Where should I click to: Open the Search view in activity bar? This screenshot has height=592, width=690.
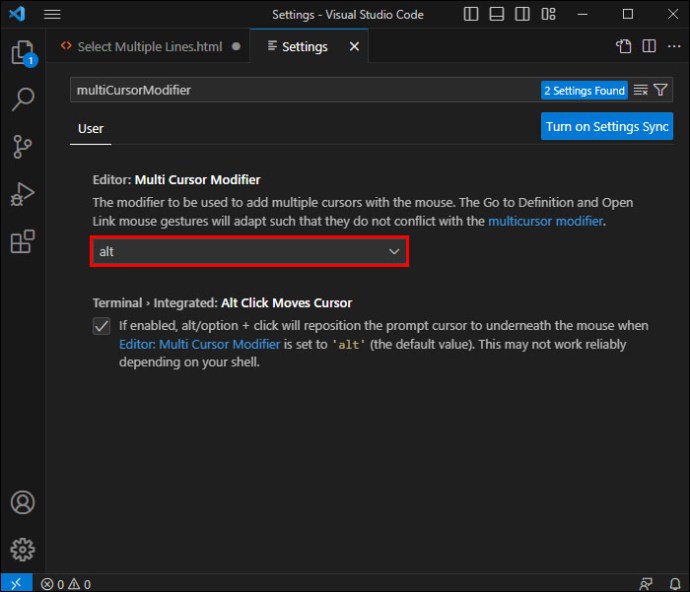[23, 99]
